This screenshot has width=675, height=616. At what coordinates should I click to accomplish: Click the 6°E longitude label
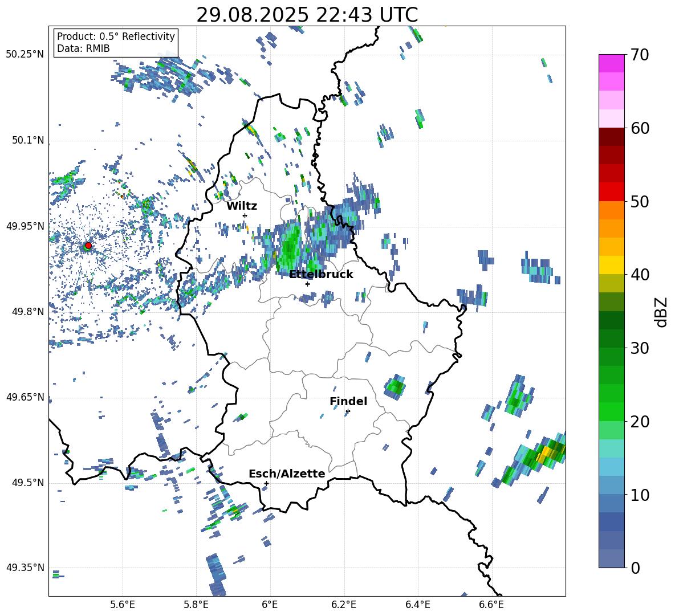click(x=270, y=605)
